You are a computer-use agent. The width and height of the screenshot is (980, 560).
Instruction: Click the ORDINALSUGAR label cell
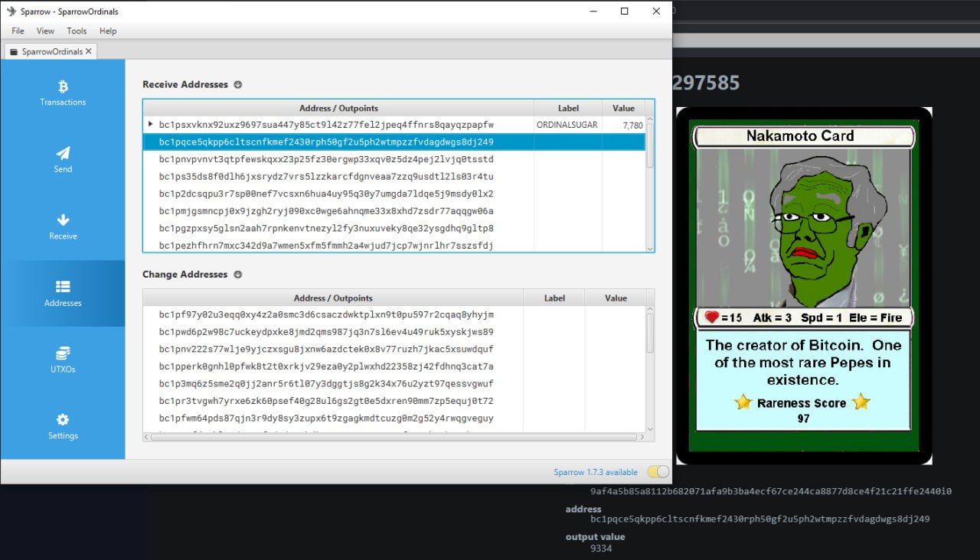coord(567,125)
